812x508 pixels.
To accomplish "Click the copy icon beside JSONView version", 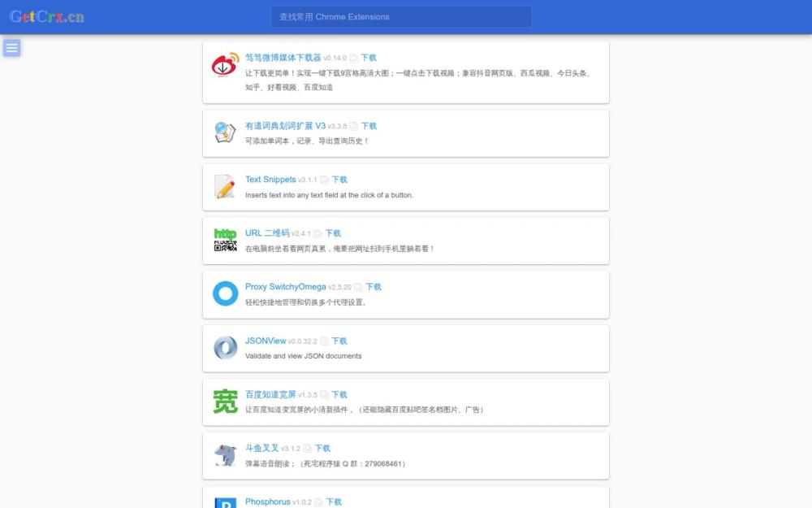I will coord(324,341).
